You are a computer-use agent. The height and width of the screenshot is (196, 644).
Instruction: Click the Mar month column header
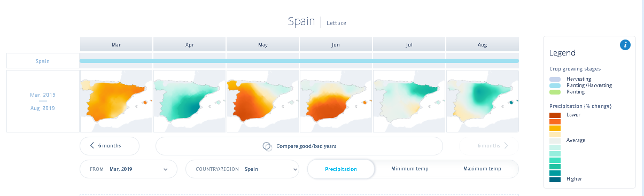tap(117, 45)
